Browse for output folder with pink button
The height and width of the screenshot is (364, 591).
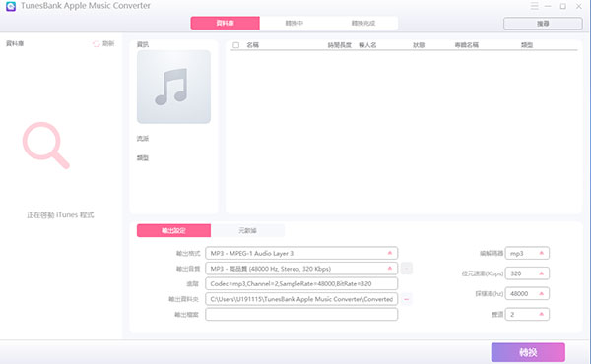[x=406, y=299]
